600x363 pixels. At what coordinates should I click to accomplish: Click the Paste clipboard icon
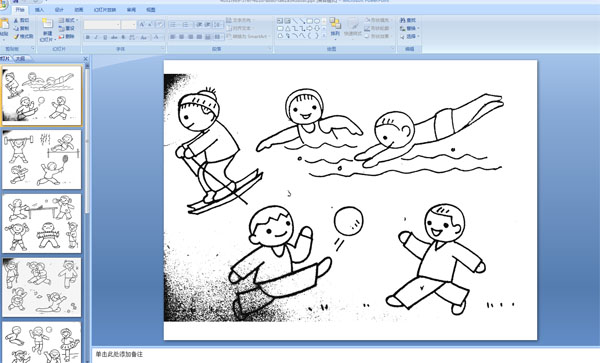click(4, 24)
